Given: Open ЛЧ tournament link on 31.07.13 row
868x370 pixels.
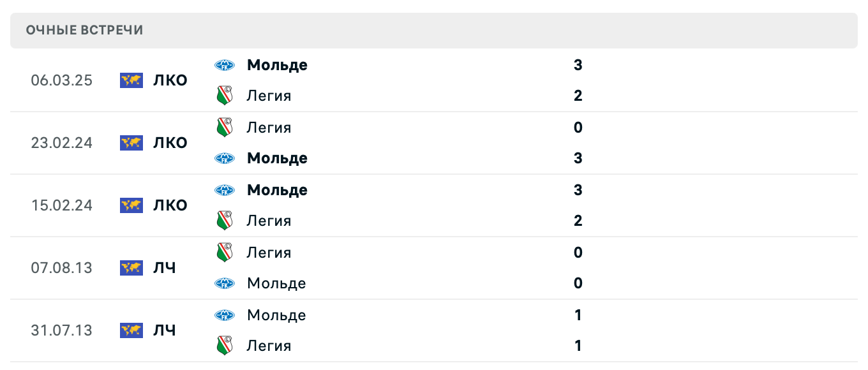Looking at the screenshot, I should [164, 330].
